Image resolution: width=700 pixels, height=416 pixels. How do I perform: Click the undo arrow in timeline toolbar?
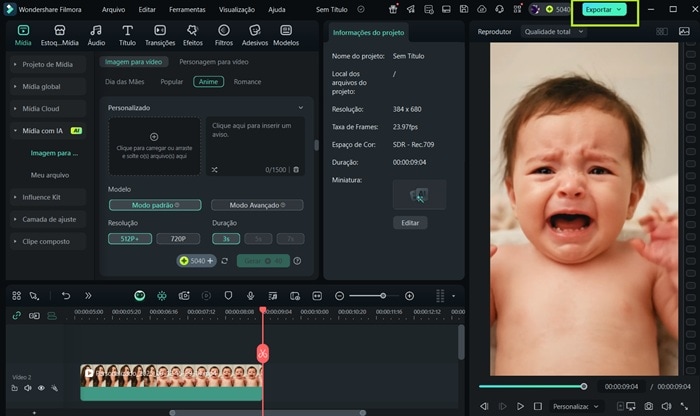(x=66, y=295)
